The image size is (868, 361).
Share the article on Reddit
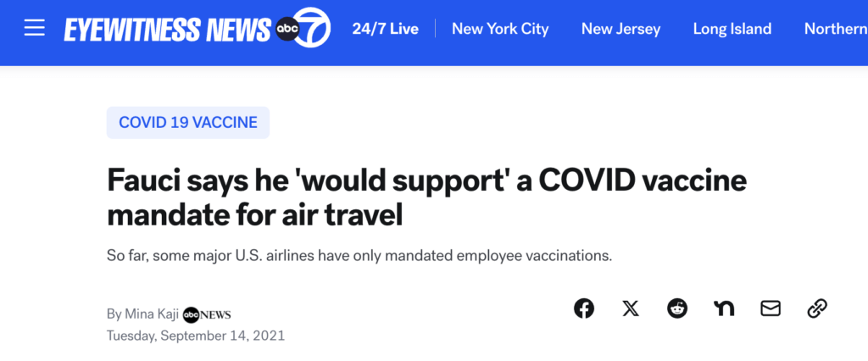(x=677, y=308)
